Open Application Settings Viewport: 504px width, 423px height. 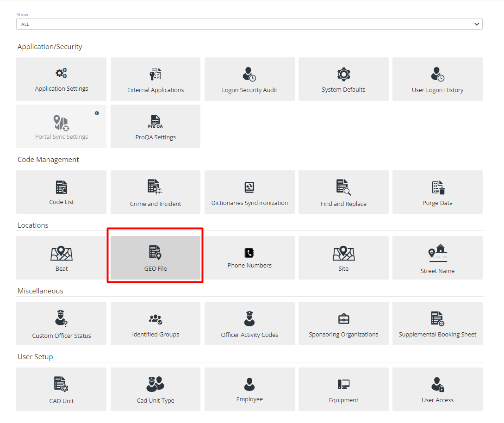[x=61, y=79]
